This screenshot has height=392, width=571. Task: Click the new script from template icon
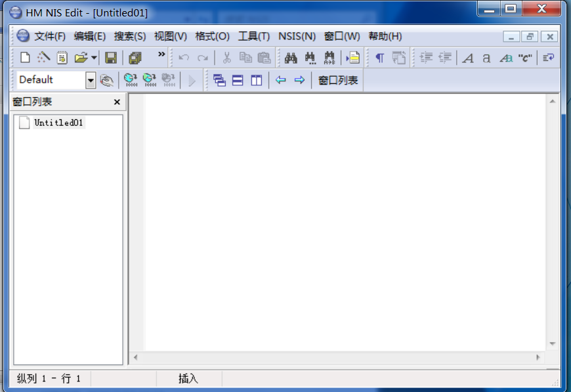tap(62, 58)
